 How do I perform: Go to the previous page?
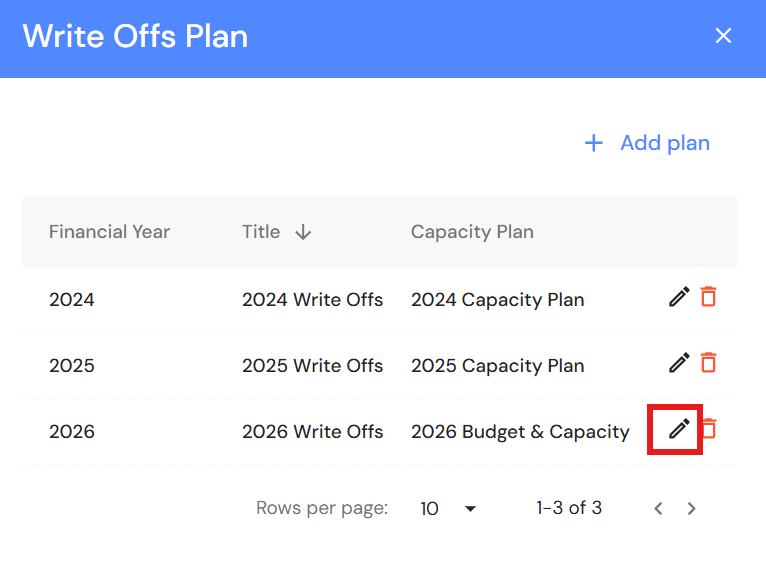click(658, 509)
